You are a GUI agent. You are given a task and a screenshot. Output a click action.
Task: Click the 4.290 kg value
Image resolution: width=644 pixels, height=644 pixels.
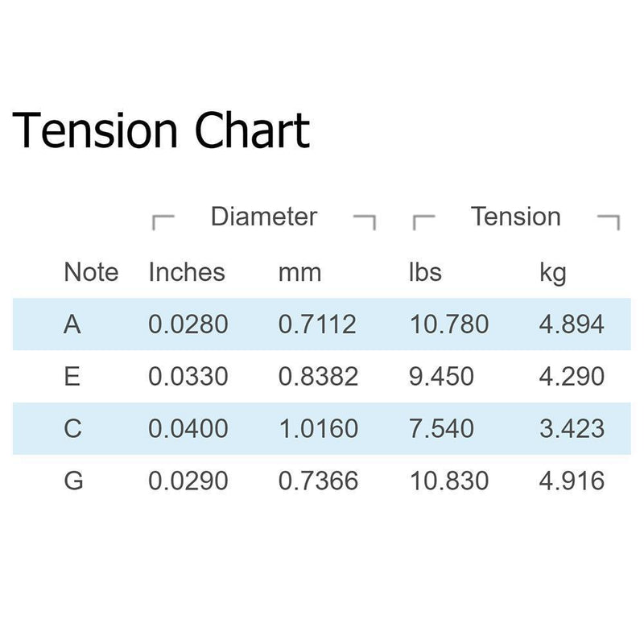572,376
